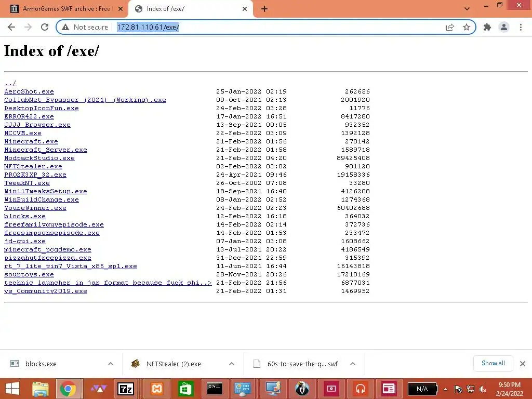Open the red headphones taskbar app

coord(361,389)
